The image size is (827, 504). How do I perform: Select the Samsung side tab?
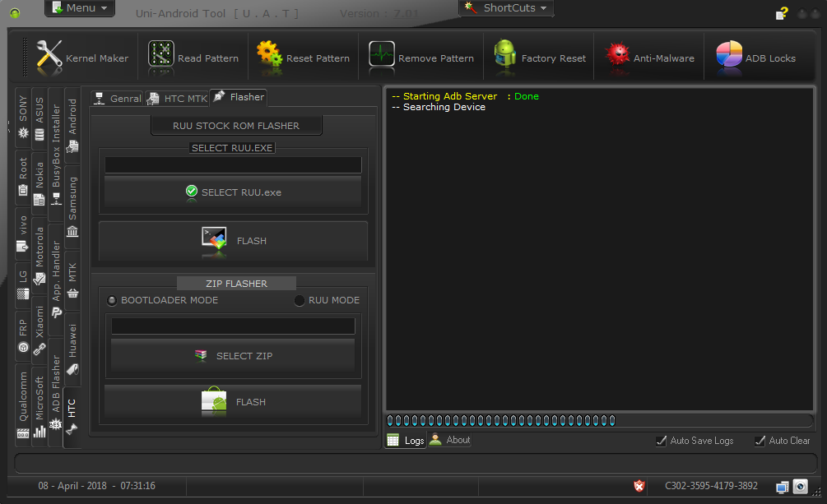click(x=72, y=206)
